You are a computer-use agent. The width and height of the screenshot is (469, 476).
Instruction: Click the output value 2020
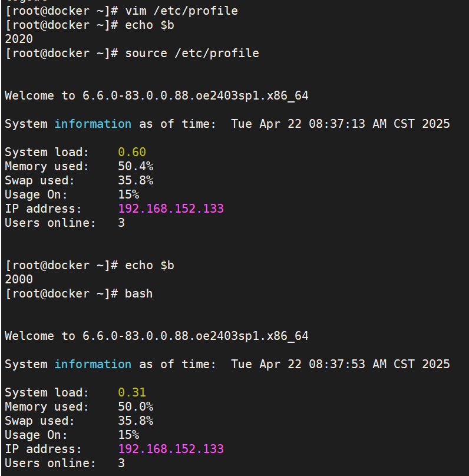(19, 39)
